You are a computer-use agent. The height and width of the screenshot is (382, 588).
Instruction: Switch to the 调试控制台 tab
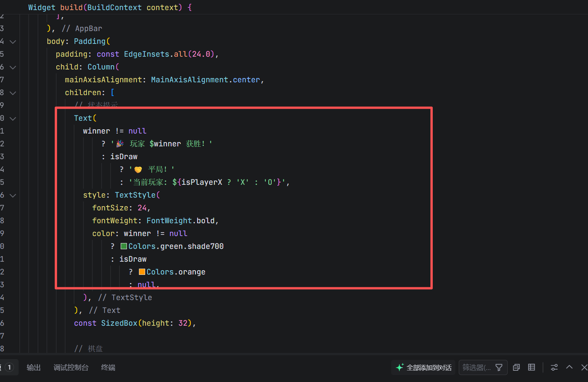tap(71, 367)
